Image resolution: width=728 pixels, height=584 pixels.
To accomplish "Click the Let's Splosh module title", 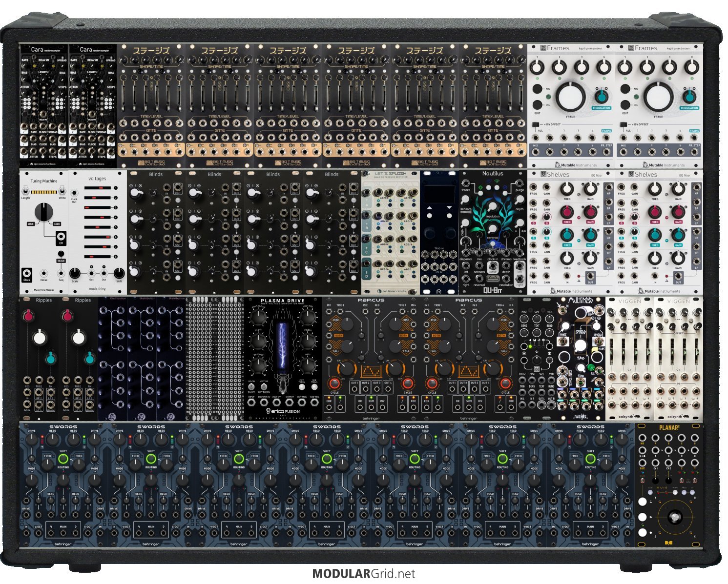I will pos(391,174).
